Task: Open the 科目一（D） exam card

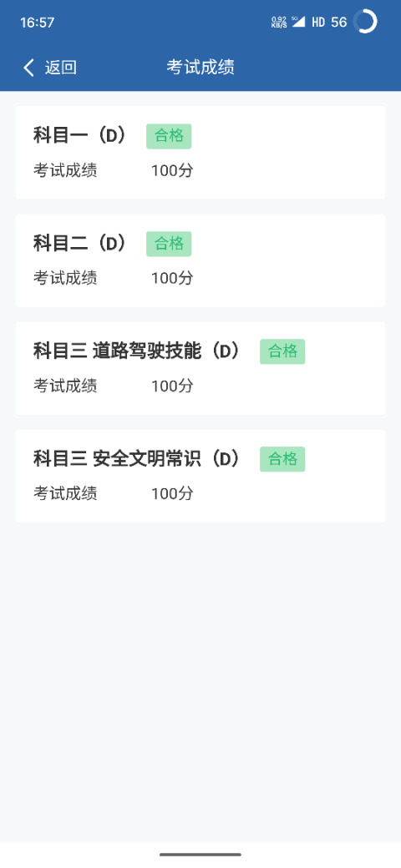Action: [200, 152]
